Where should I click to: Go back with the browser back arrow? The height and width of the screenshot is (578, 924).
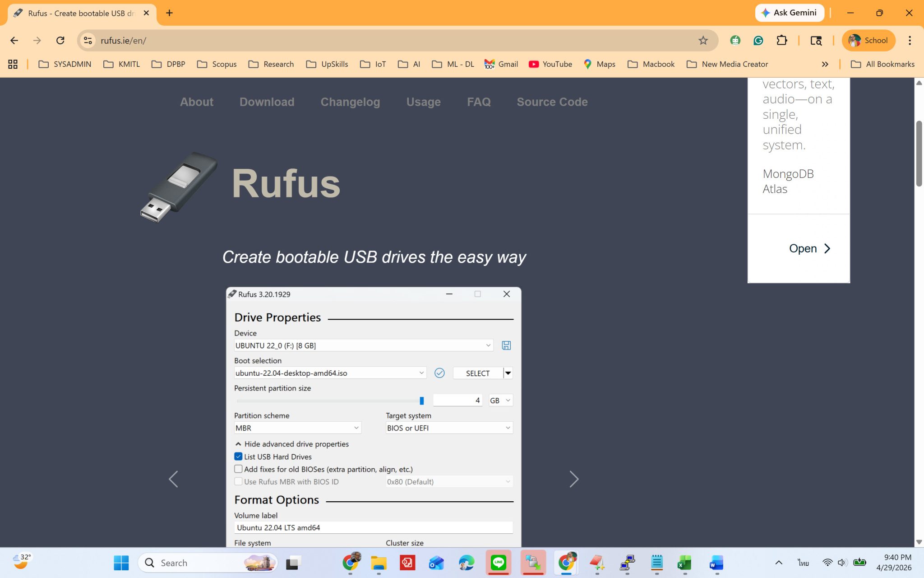click(14, 41)
